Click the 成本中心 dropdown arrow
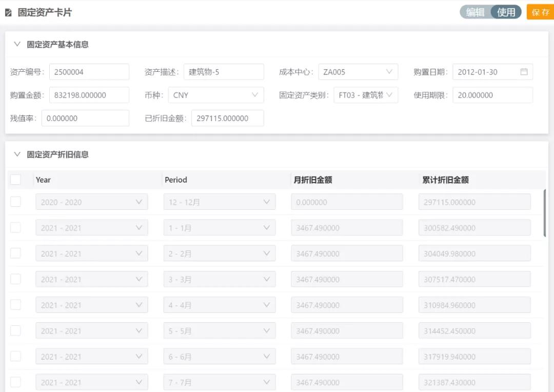Image resolution: width=554 pixels, height=392 pixels. pyautogui.click(x=390, y=72)
